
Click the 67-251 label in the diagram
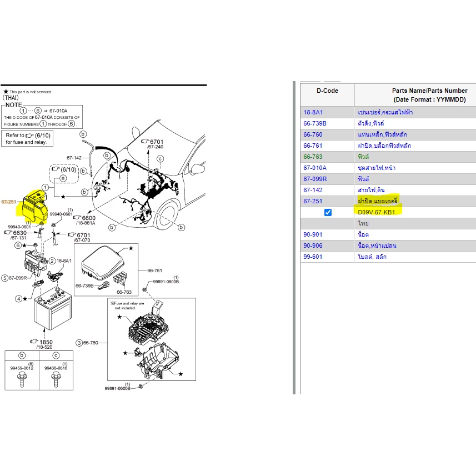[9, 202]
